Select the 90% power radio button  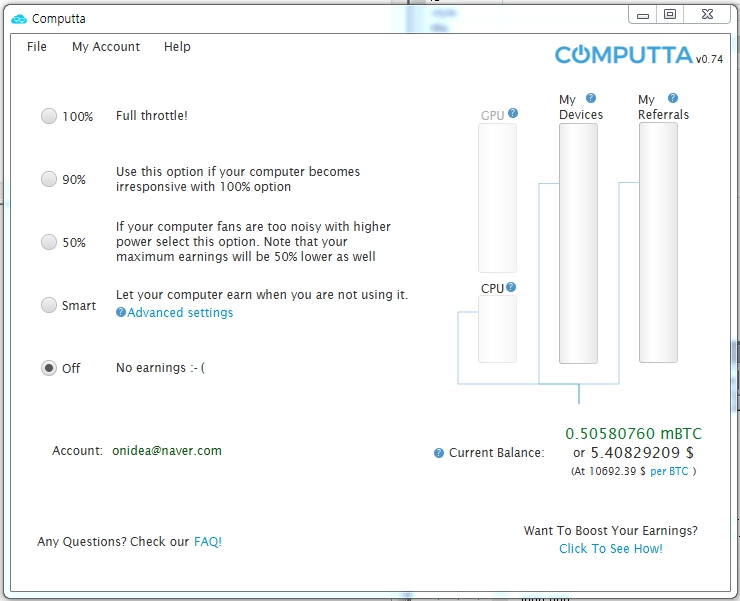pyautogui.click(x=49, y=179)
